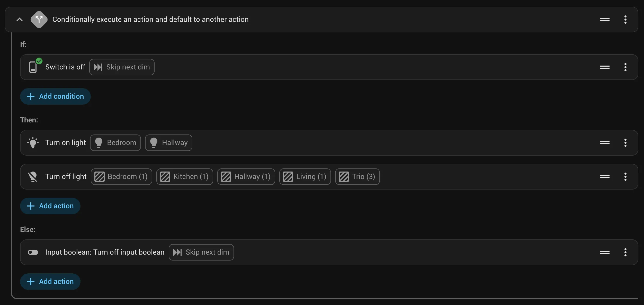The image size is (644, 305).
Task: Select Skip next dim chip in condition
Action: [x=122, y=67]
